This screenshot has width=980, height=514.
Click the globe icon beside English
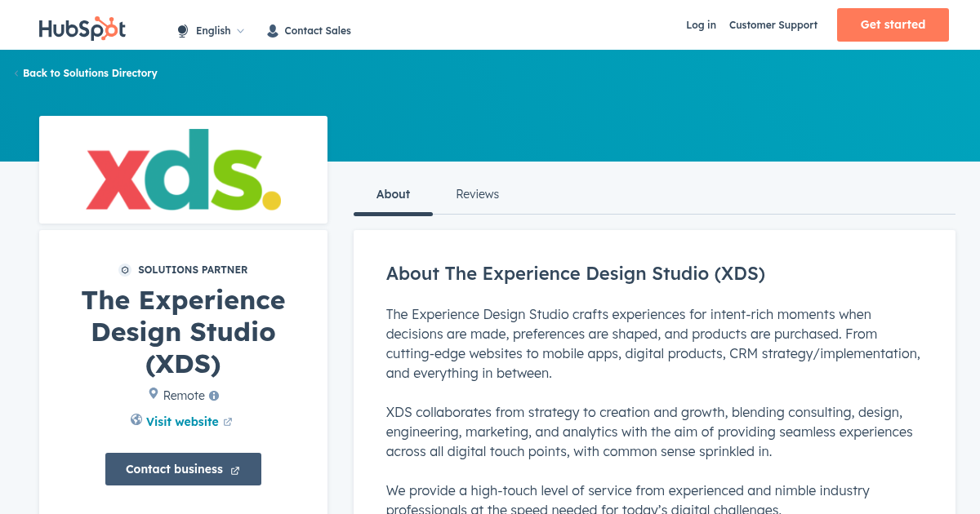pos(183,31)
